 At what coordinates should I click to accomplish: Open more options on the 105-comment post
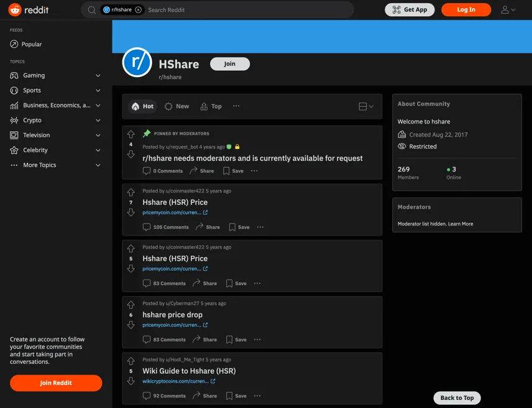(260, 227)
